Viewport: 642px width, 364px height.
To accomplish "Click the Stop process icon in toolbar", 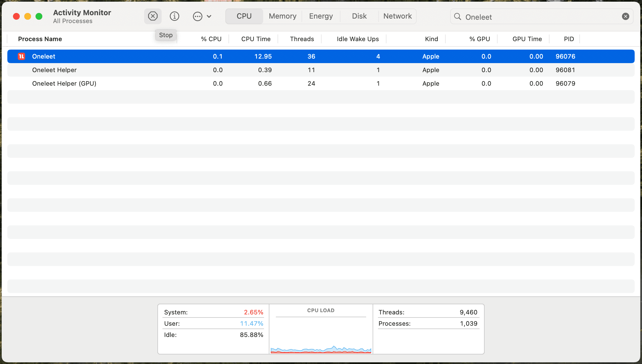I will coord(153,16).
